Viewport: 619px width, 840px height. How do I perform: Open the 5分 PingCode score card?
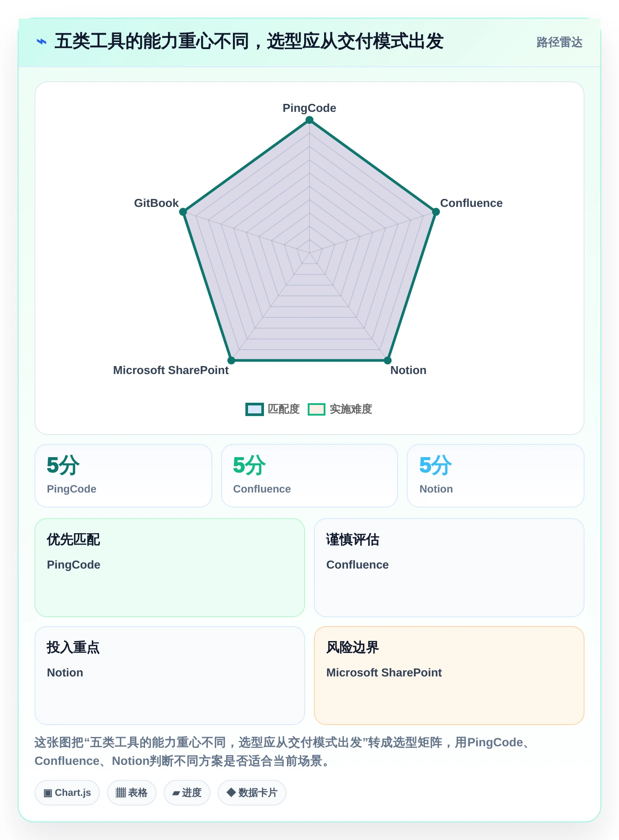click(123, 476)
